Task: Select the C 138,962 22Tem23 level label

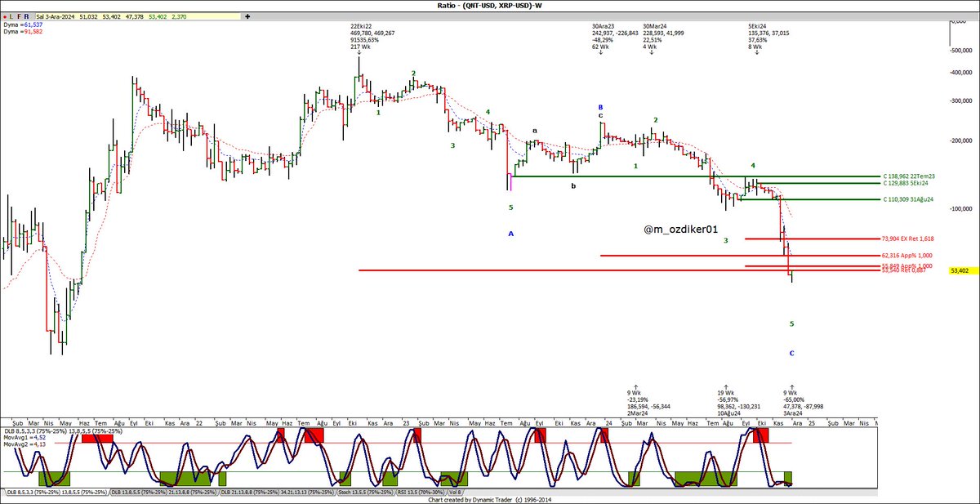Action: pyautogui.click(x=909, y=176)
